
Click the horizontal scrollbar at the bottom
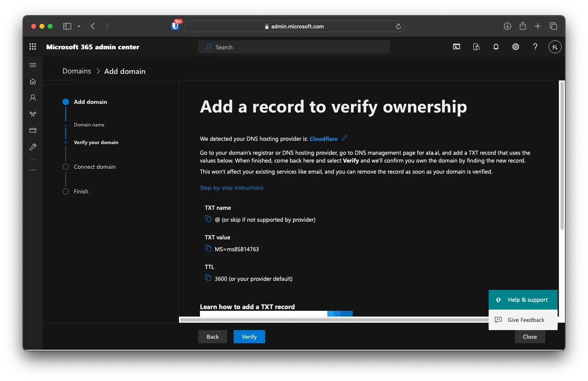click(x=335, y=319)
